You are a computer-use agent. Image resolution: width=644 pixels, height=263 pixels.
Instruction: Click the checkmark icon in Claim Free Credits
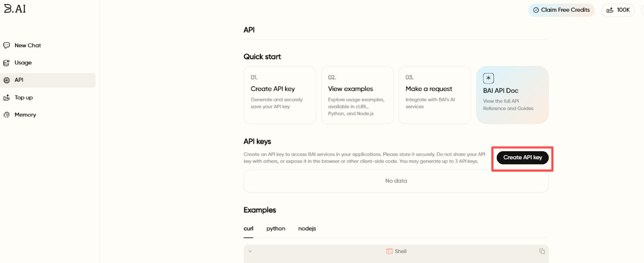536,10
